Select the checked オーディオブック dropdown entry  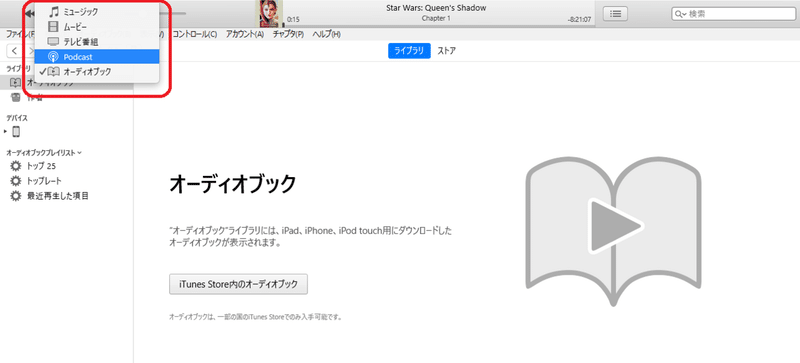click(x=96, y=72)
